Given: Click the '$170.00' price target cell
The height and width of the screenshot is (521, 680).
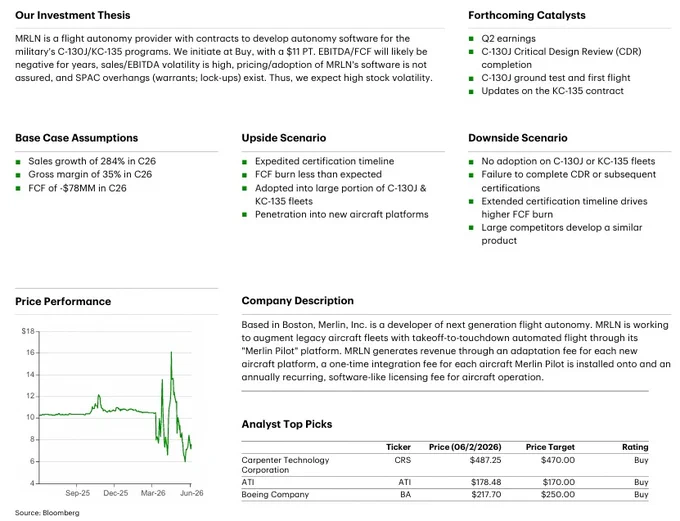Looking at the screenshot, I should [559, 482].
